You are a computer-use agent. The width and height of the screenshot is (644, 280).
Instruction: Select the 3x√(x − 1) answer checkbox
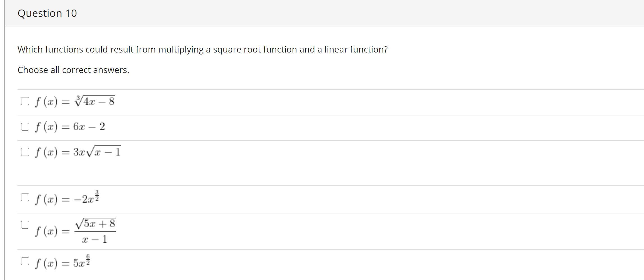[25, 152]
